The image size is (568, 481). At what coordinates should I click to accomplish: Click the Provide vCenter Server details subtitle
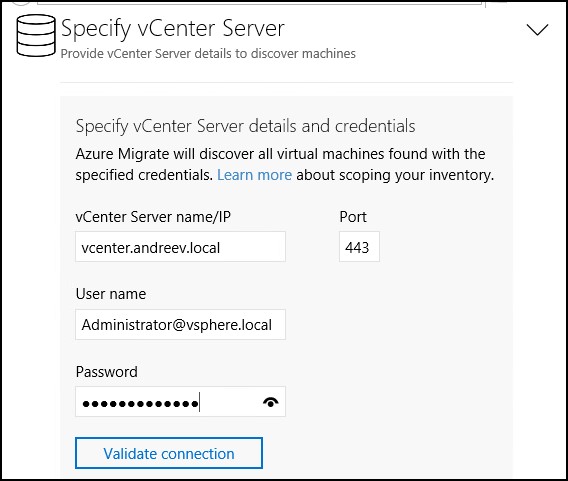pos(208,54)
